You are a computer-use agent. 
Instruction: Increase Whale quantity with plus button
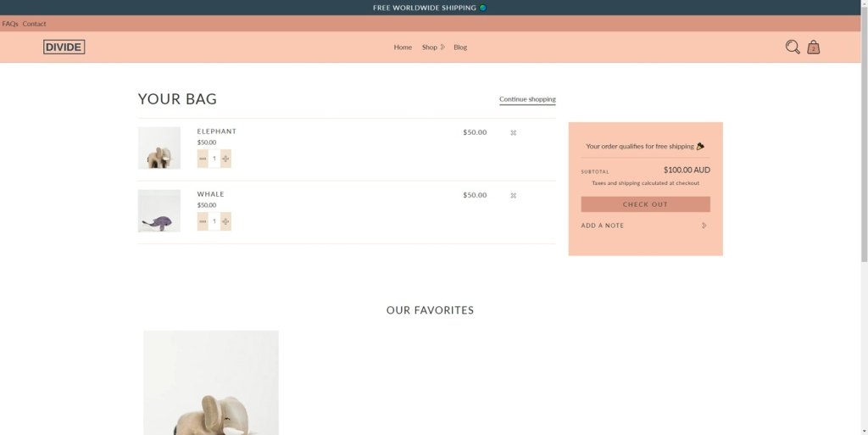225,221
